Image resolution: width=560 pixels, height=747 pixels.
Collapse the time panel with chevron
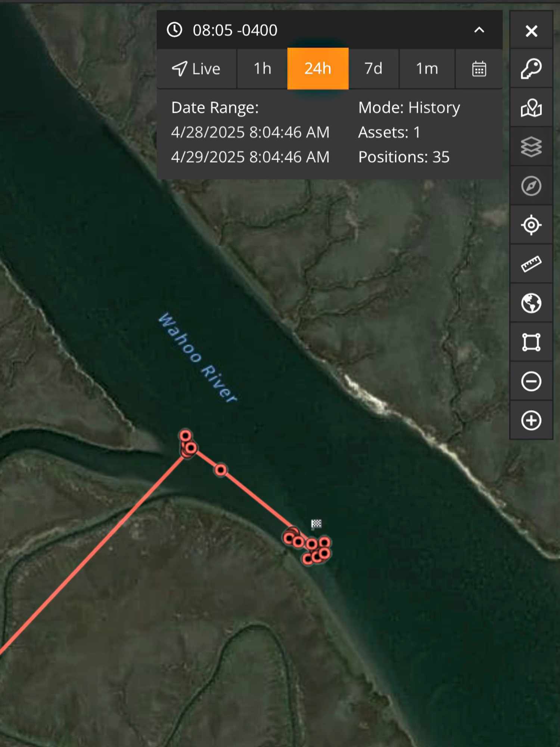pos(479,30)
